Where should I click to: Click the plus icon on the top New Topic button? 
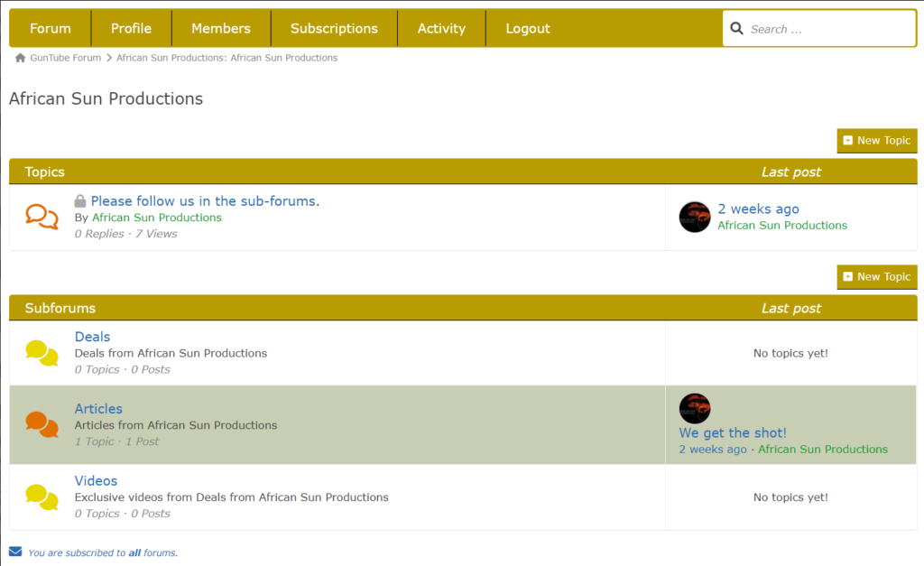pyautogui.click(x=848, y=140)
